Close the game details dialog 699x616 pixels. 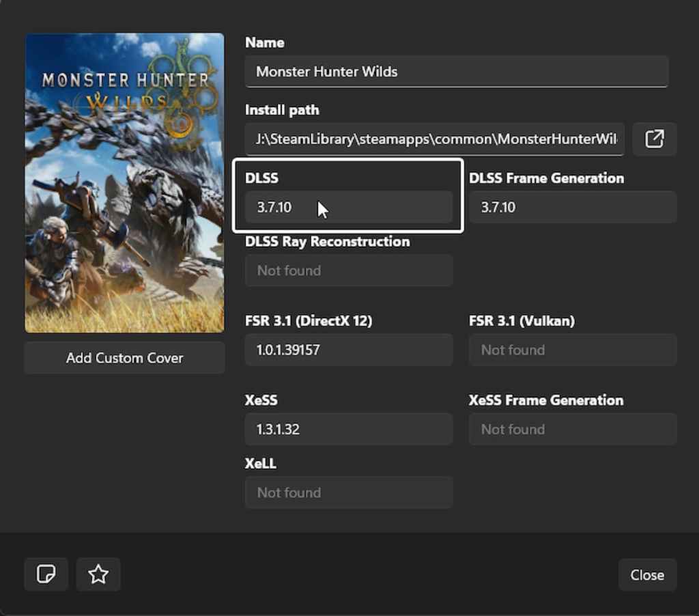646,575
